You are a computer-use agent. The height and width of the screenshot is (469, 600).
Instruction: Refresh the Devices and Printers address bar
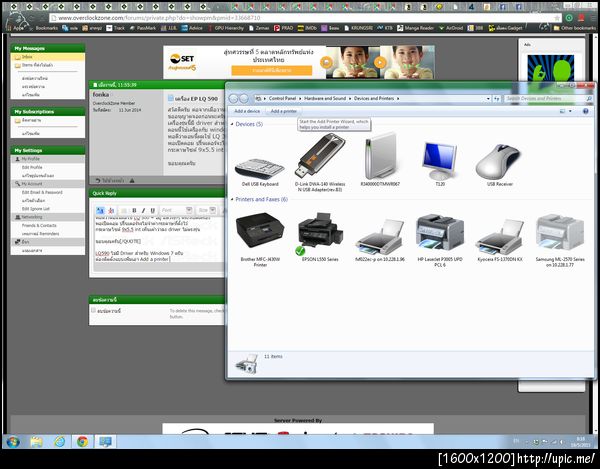click(x=497, y=99)
